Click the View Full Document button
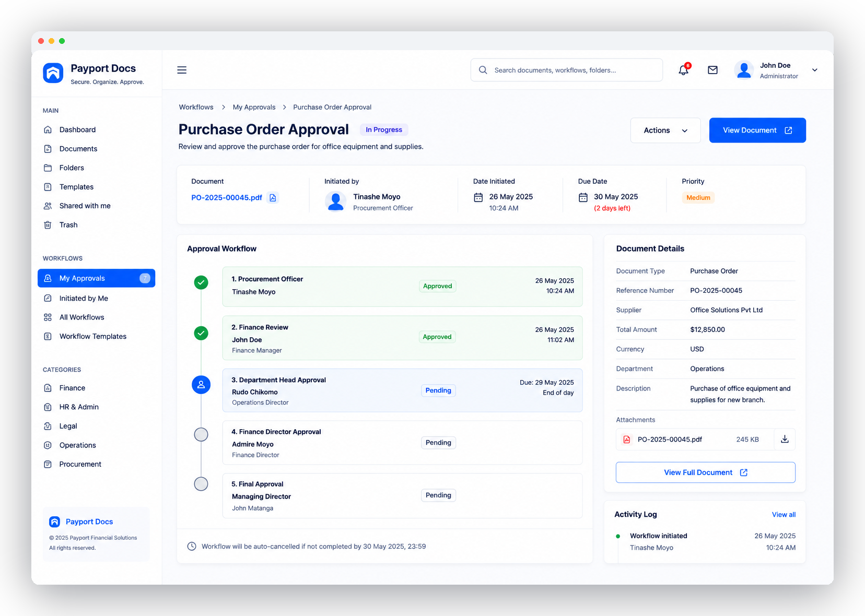The height and width of the screenshot is (616, 865). click(x=705, y=472)
